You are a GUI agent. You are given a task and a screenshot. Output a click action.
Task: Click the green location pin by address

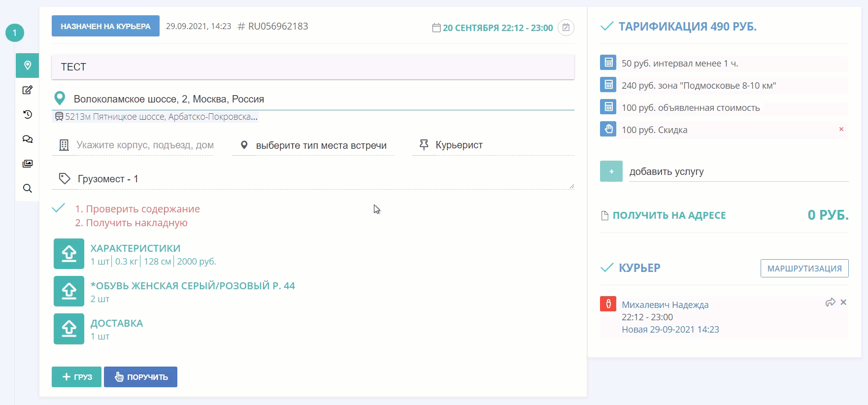pyautogui.click(x=60, y=99)
